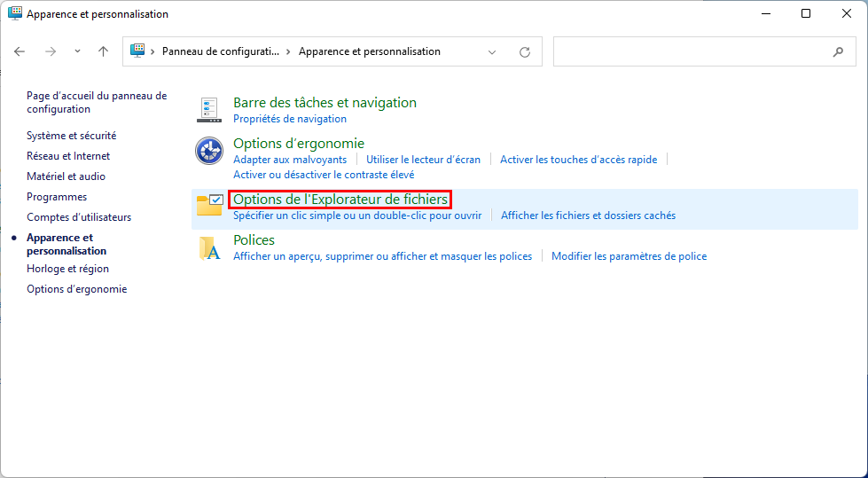Image resolution: width=868 pixels, height=478 pixels.
Task: Click the search magnifier icon
Action: click(838, 52)
